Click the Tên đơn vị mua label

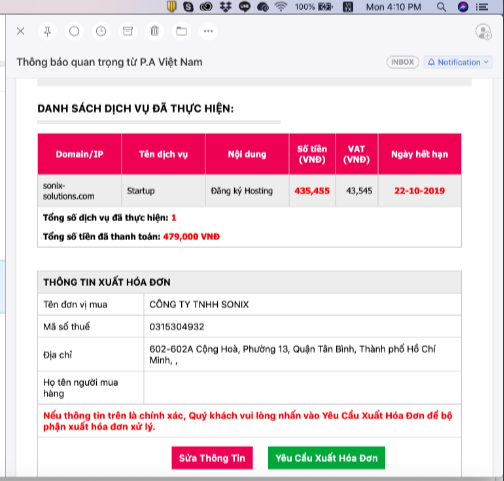(x=75, y=304)
